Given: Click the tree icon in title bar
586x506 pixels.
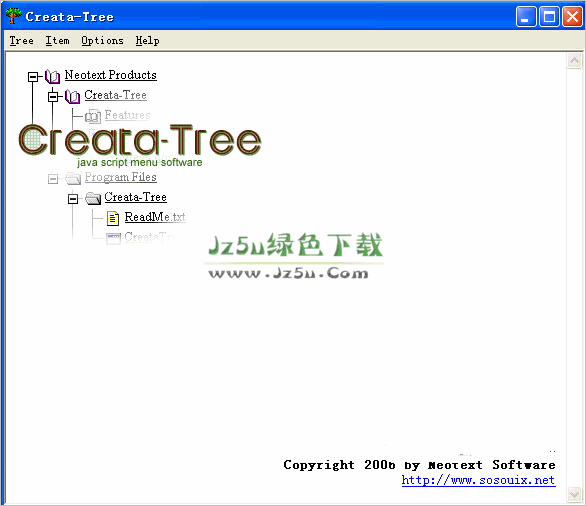Looking at the screenshot, I should (13, 16).
